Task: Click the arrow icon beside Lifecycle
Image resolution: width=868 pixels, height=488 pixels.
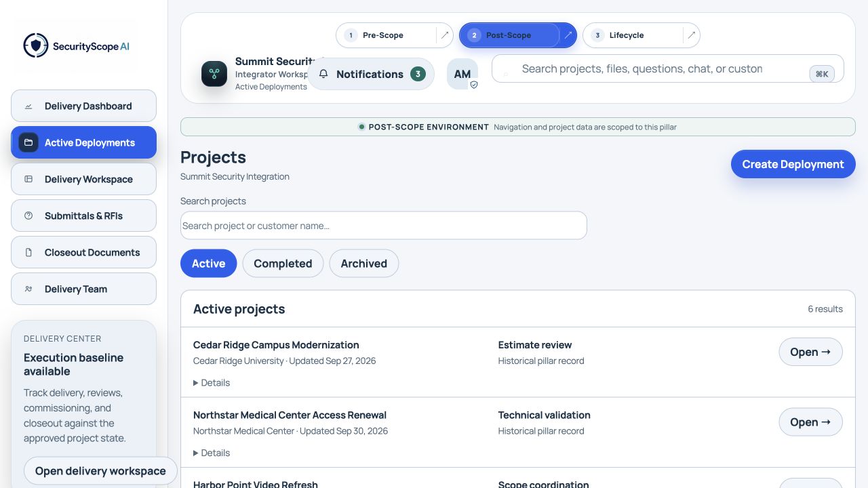Action: pyautogui.click(x=692, y=35)
